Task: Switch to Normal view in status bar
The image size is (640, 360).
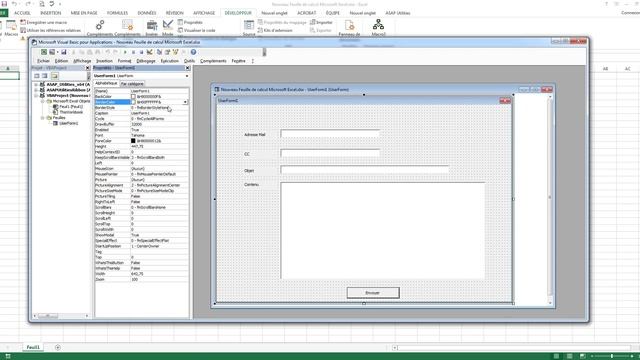Action: [556, 356]
